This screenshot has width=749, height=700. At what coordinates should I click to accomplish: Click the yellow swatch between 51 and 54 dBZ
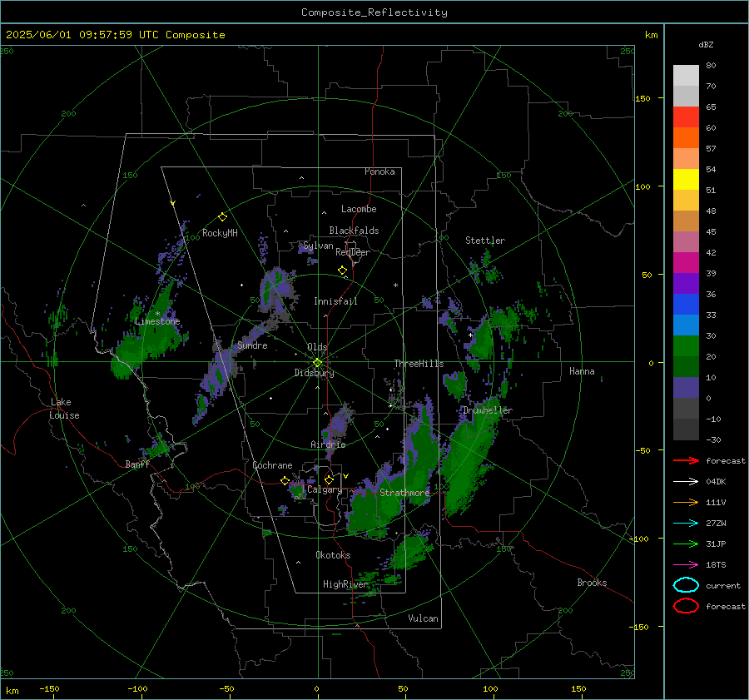686,180
